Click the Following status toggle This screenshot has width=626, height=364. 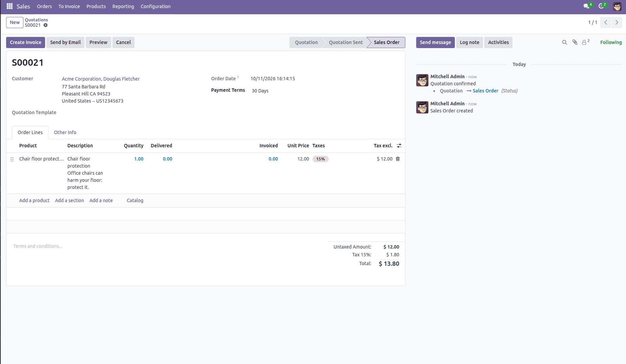pyautogui.click(x=611, y=42)
